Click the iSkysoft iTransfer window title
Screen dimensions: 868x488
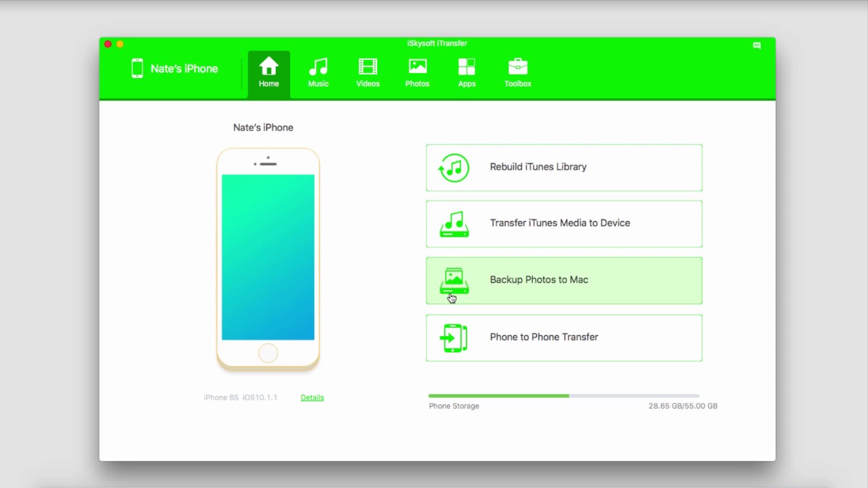437,43
